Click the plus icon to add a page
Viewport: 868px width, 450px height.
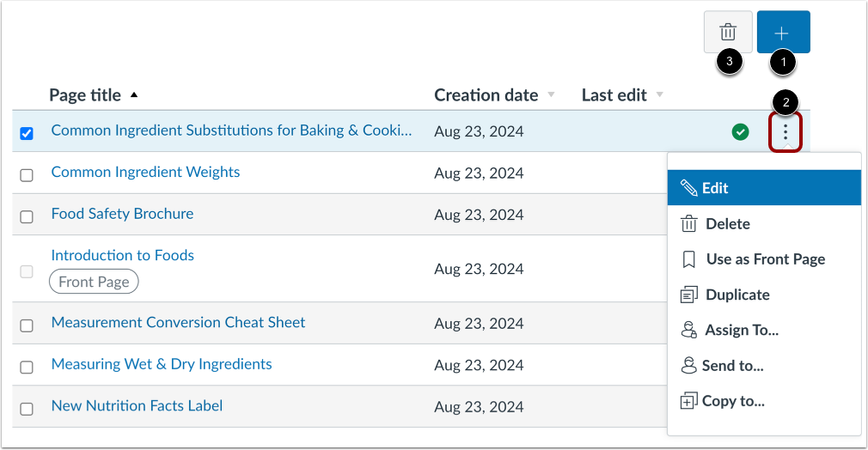[783, 33]
